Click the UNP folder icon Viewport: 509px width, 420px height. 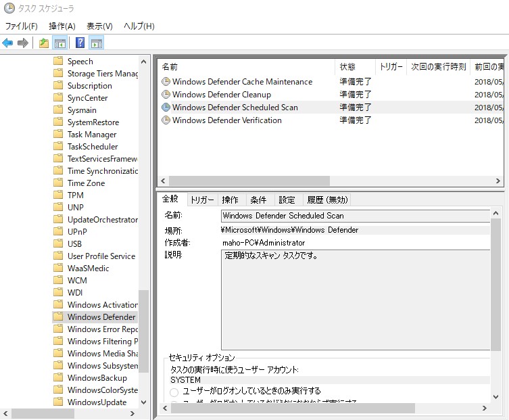[58, 207]
